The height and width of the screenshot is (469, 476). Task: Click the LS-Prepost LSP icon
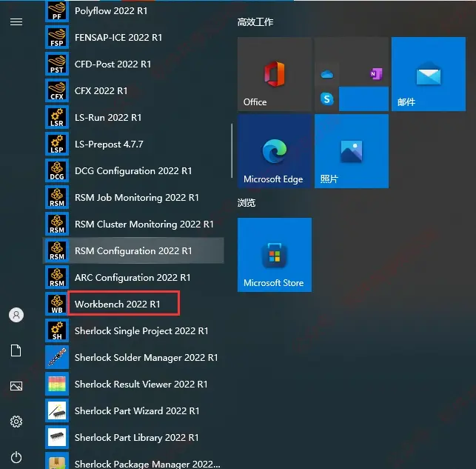[57, 144]
